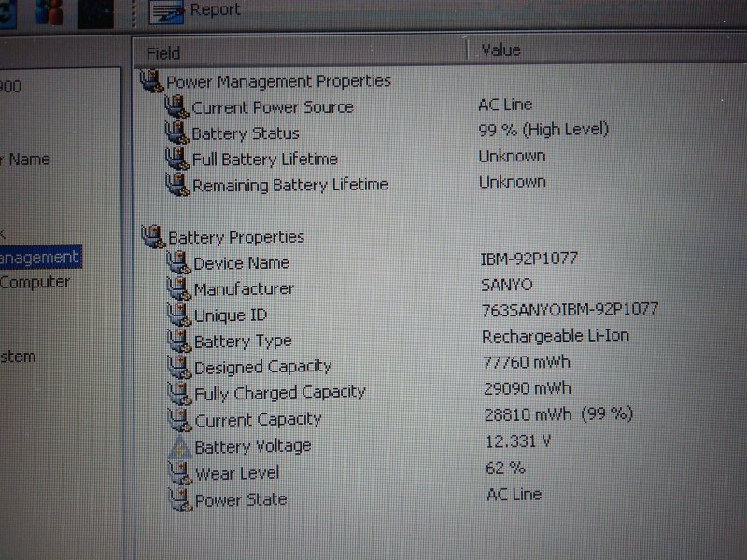The width and height of the screenshot is (747, 560).
Task: Click the icon beside Manufacturer
Action: [179, 289]
